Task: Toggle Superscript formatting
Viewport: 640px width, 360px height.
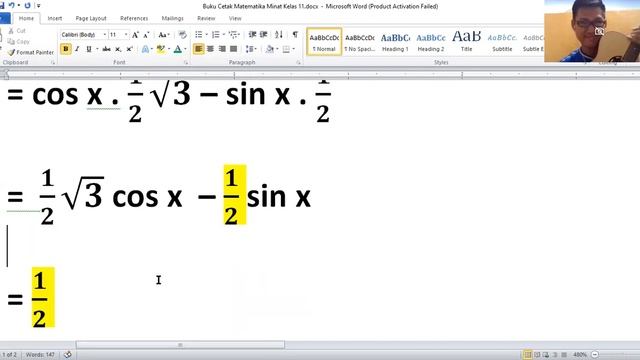Action: click(x=129, y=49)
